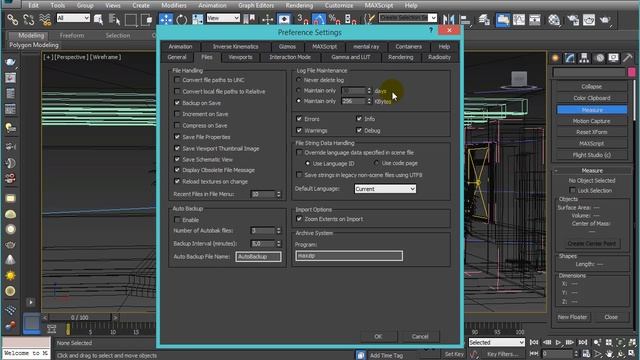Image resolution: width=640 pixels, height=360 pixels.
Task: Enable Convert file paths to UNC checkbox
Action: [x=177, y=80]
